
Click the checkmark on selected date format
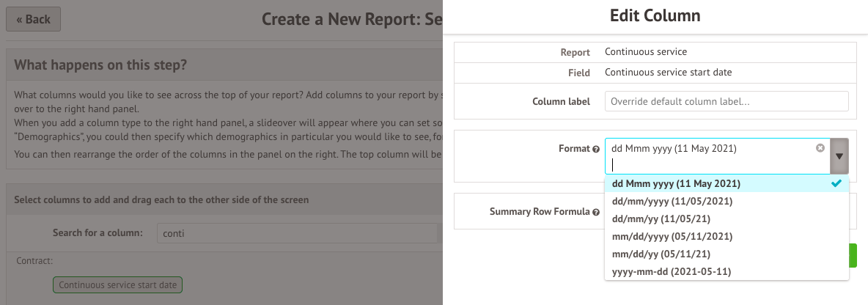[x=836, y=183]
